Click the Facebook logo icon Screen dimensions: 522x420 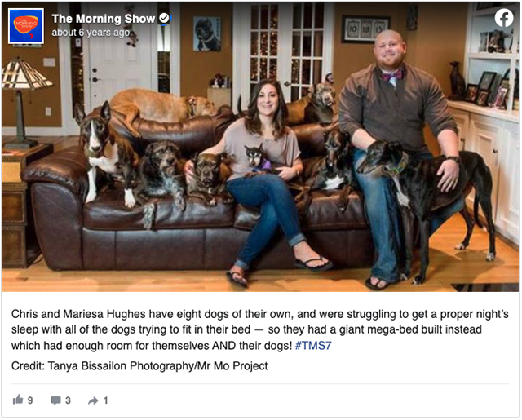click(x=504, y=18)
